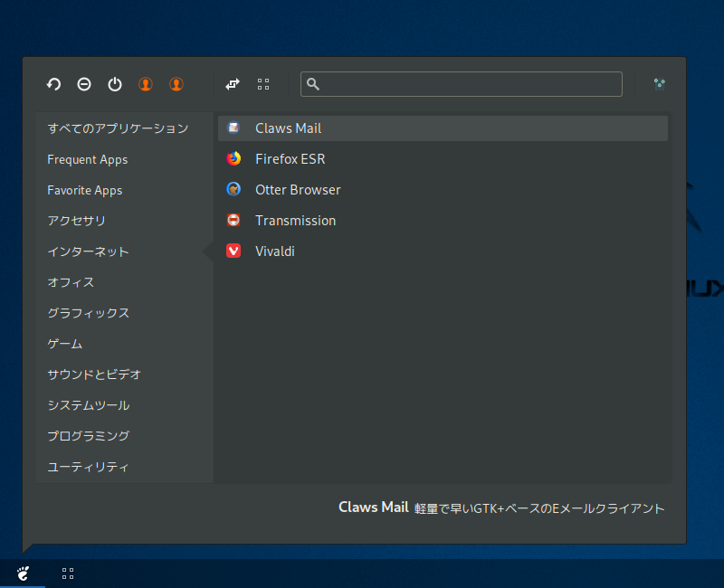The image size is (724, 588).
Task: Select the すべてのアプリケーション category
Action: 119,128
